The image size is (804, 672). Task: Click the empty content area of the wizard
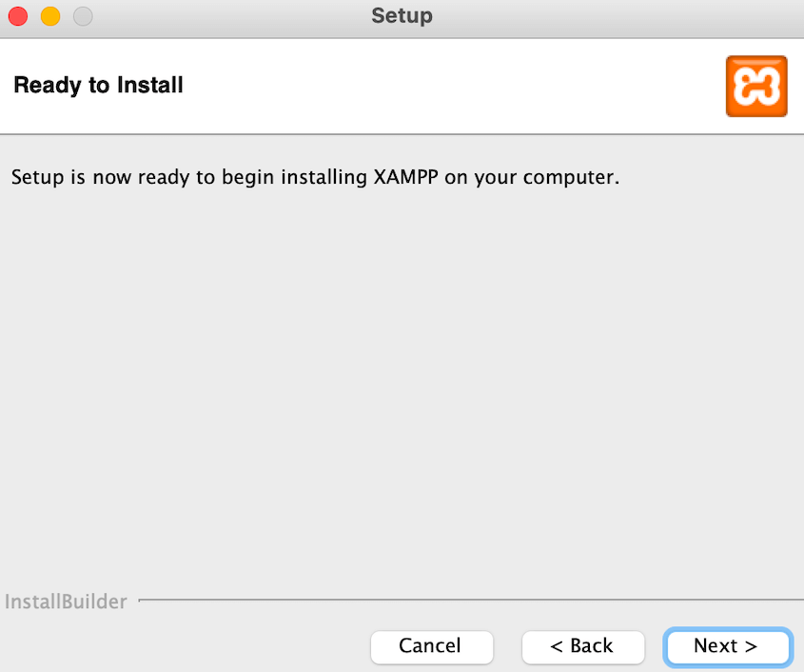[x=400, y=381]
